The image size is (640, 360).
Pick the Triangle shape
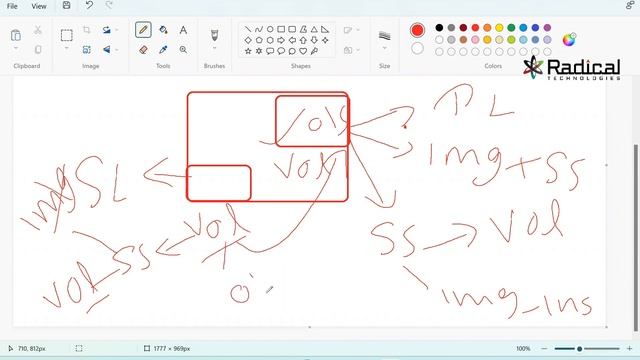tap(314, 29)
